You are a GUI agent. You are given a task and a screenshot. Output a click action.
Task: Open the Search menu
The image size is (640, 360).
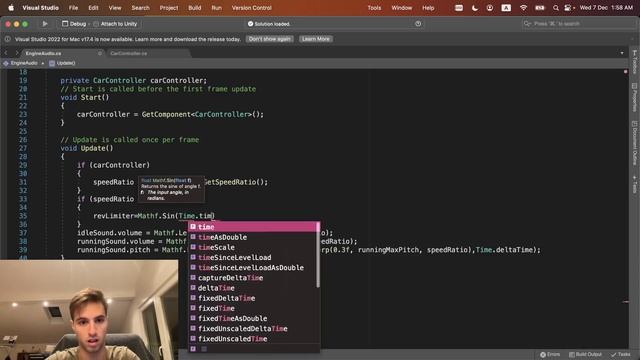click(140, 8)
